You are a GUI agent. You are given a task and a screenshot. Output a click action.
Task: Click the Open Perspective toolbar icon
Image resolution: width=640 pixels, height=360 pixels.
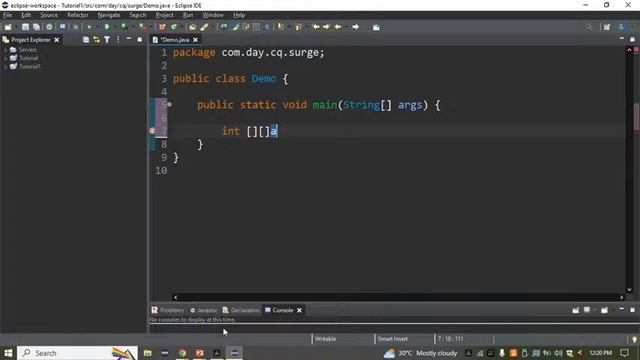[607, 27]
